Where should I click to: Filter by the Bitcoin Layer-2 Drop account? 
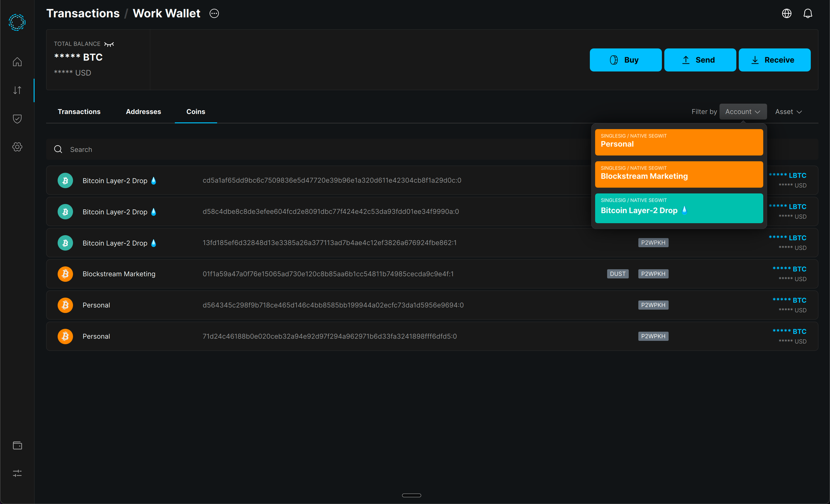click(679, 208)
